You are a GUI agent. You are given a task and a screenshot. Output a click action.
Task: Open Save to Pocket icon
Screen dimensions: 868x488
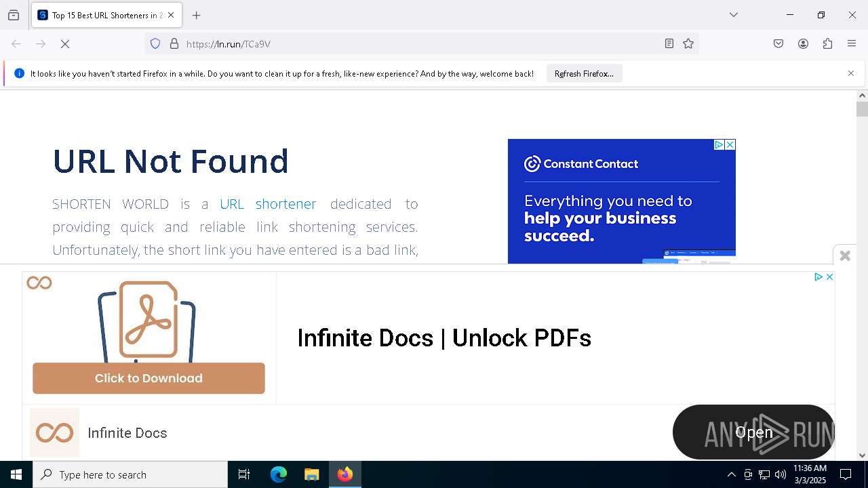click(x=778, y=44)
